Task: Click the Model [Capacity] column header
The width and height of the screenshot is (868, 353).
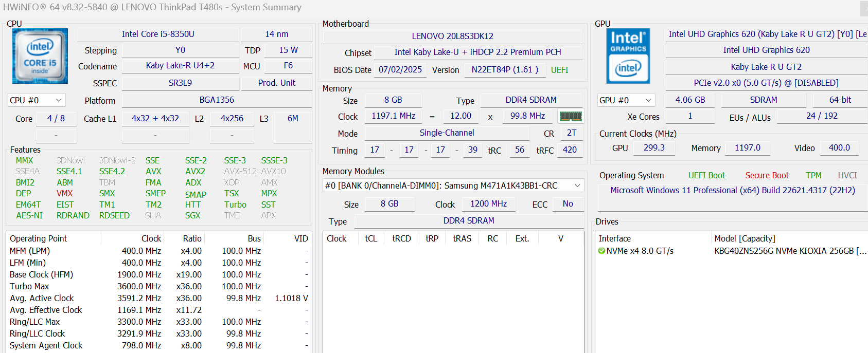Action: (x=745, y=238)
